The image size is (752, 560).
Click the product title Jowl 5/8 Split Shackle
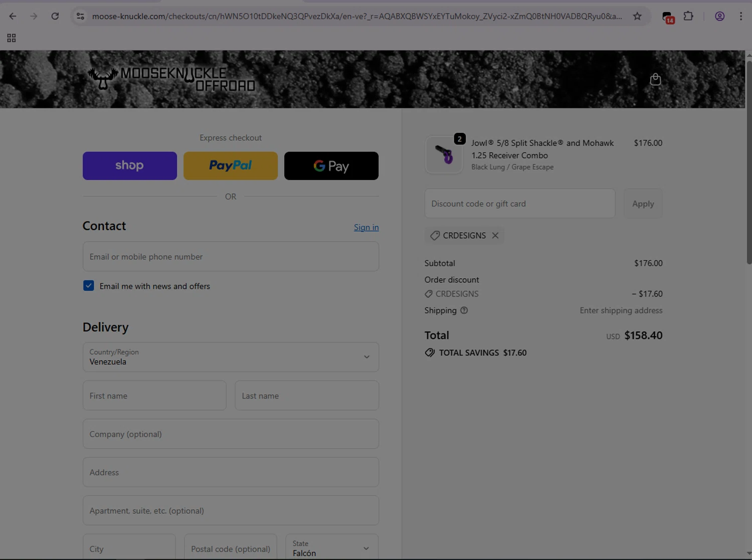coord(542,149)
